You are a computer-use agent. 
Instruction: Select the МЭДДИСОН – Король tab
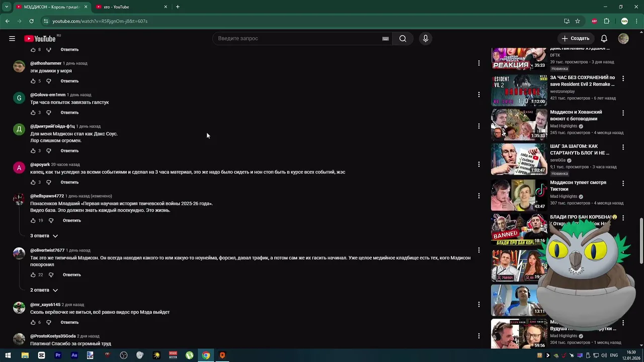point(52,7)
